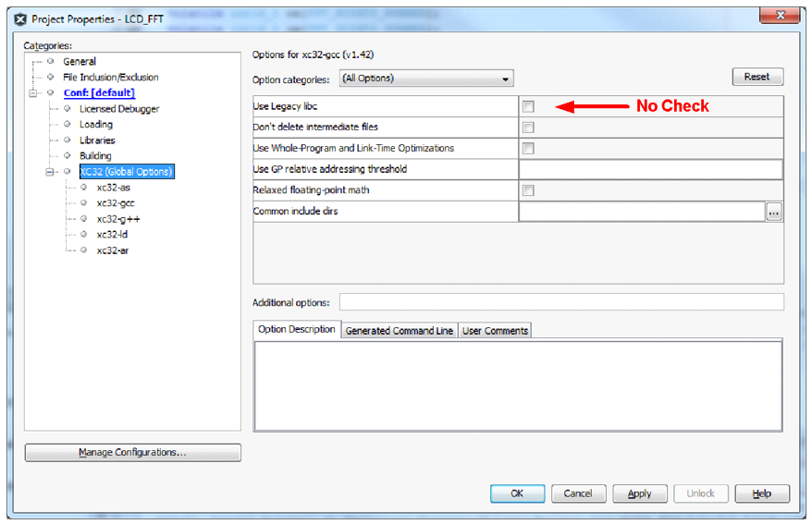Click the bullet icon beside General

tap(50, 61)
